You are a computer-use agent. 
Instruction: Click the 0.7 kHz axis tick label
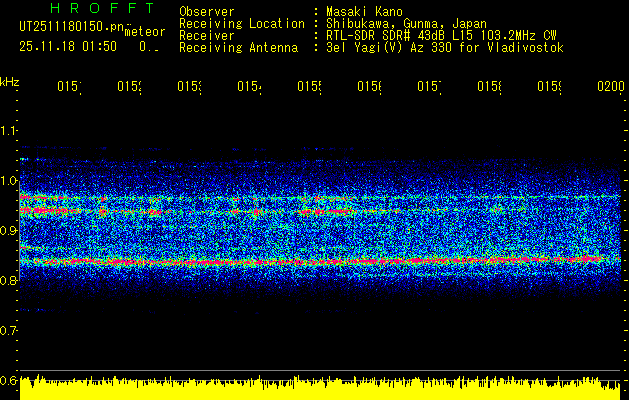coord(9,331)
